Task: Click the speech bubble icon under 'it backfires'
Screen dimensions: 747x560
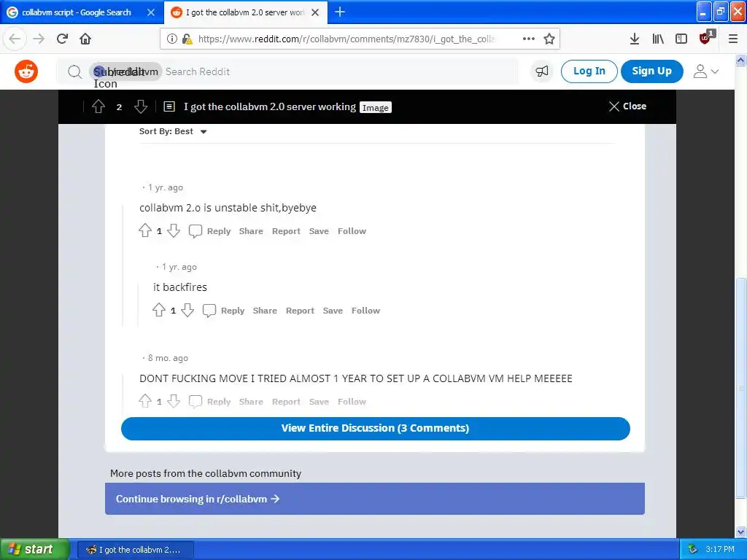Action: click(x=209, y=311)
